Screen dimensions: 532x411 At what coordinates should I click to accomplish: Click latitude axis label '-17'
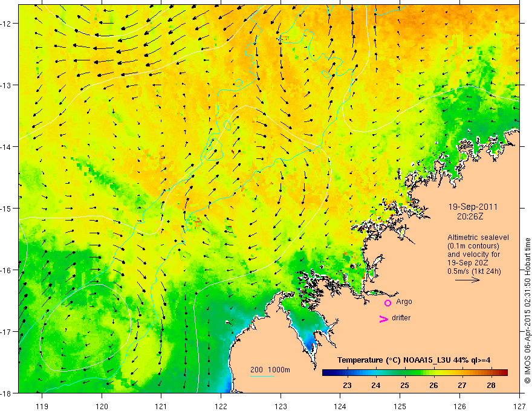pyautogui.click(x=6, y=332)
